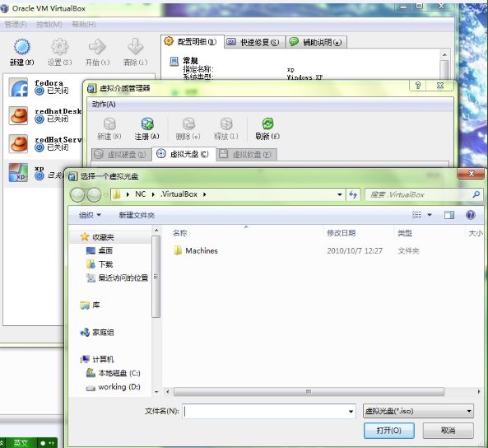488x448 pixels.
Task: Open the 组织 organize dropdown
Action: pos(90,215)
